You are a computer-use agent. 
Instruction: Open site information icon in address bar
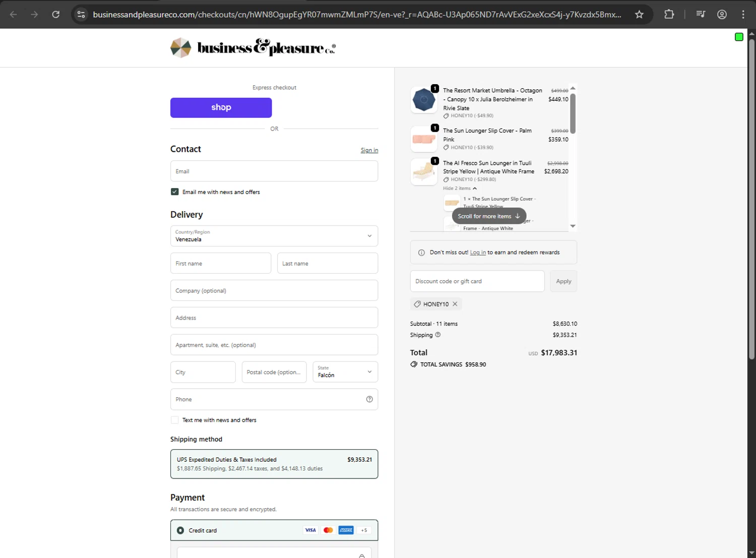(x=81, y=14)
